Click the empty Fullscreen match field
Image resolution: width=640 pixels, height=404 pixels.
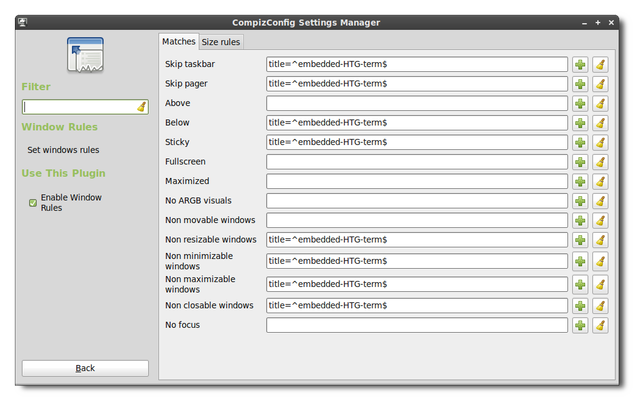[x=417, y=162]
